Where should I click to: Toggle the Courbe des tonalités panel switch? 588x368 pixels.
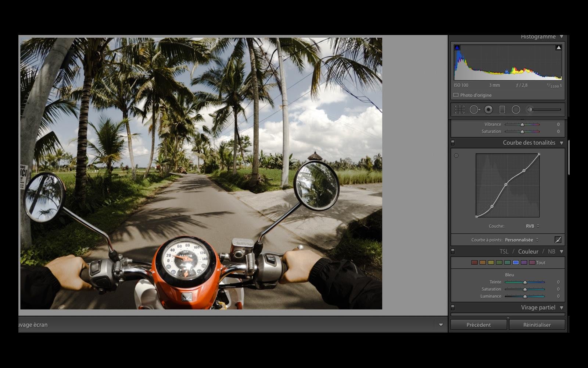point(453,143)
